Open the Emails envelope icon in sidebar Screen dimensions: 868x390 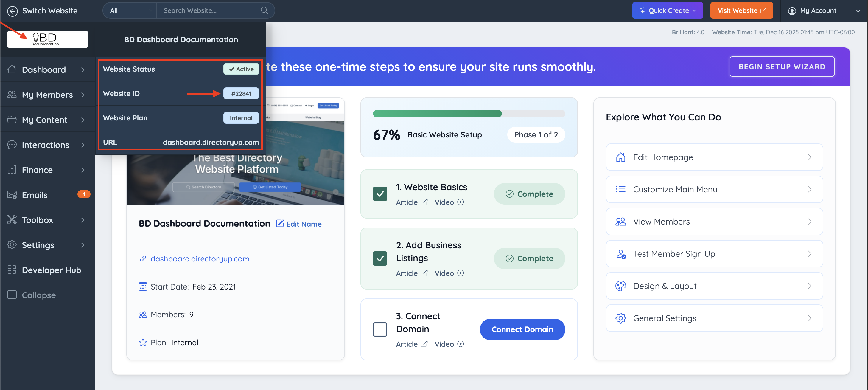[x=12, y=195]
